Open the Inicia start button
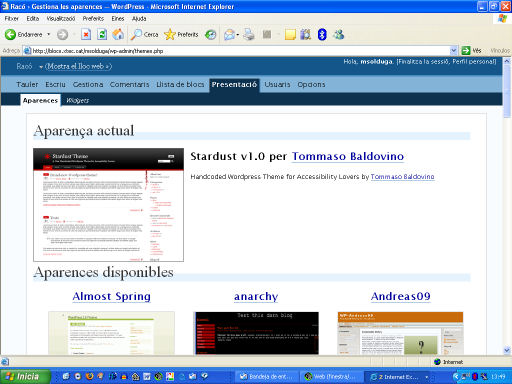512x384 pixels. (x=25, y=377)
